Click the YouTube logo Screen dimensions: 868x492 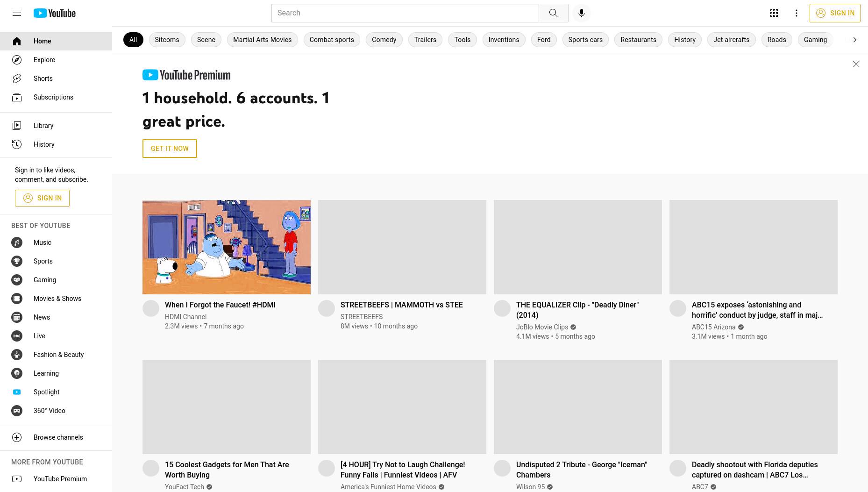(x=55, y=13)
